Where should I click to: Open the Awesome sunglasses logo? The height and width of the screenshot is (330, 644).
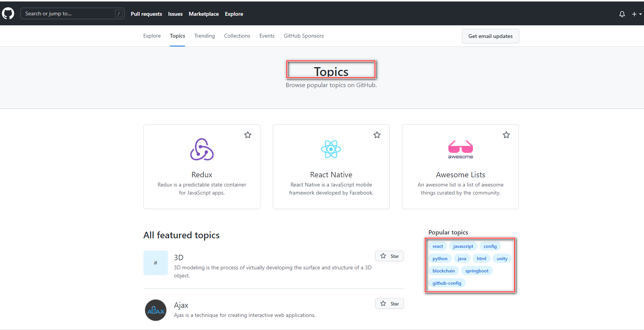coord(461,149)
